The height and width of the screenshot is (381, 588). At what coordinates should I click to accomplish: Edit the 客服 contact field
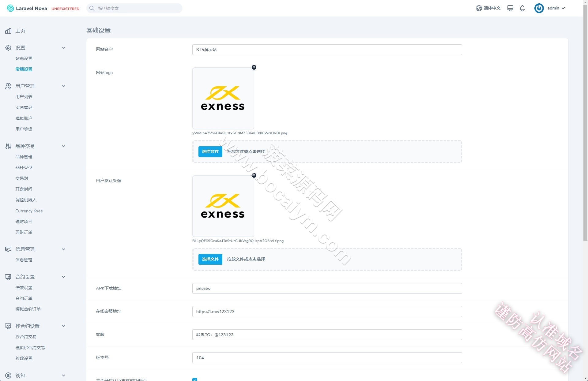[x=327, y=335]
